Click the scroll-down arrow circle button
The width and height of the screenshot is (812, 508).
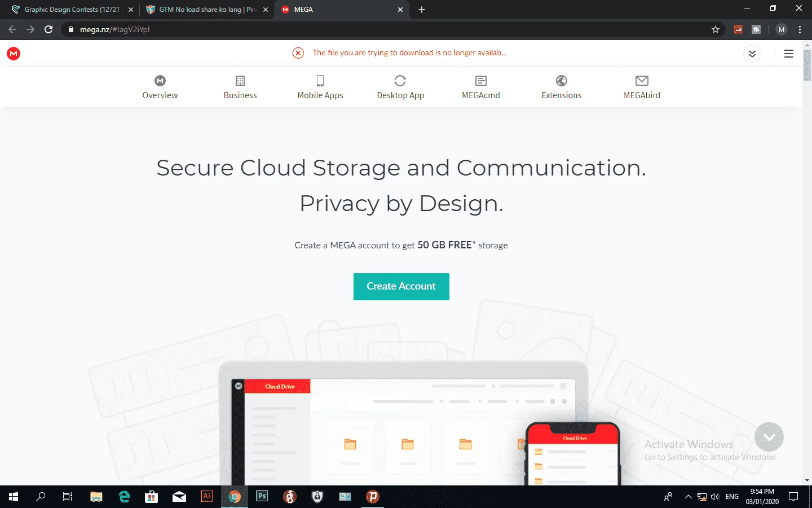click(769, 437)
